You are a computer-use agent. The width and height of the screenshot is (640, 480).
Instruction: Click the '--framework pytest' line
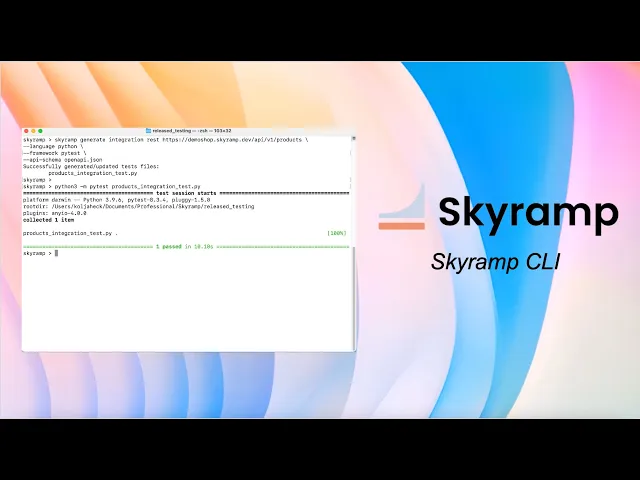pos(55,153)
